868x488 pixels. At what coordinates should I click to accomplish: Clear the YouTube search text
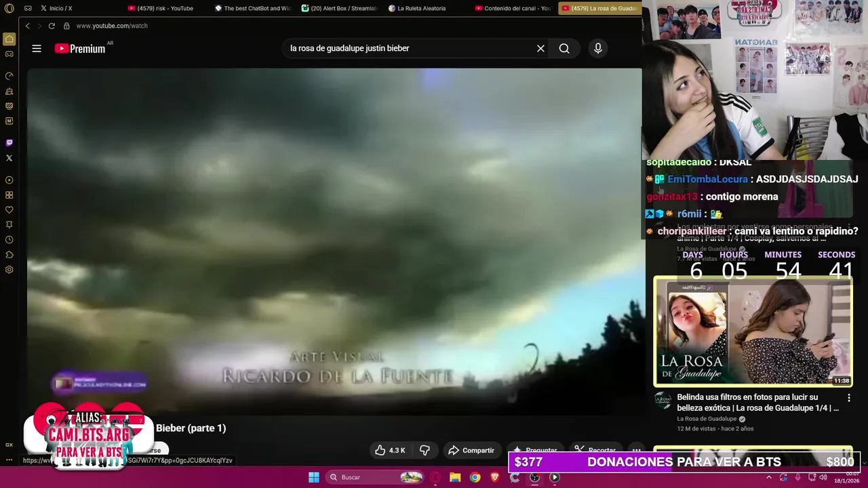point(540,48)
